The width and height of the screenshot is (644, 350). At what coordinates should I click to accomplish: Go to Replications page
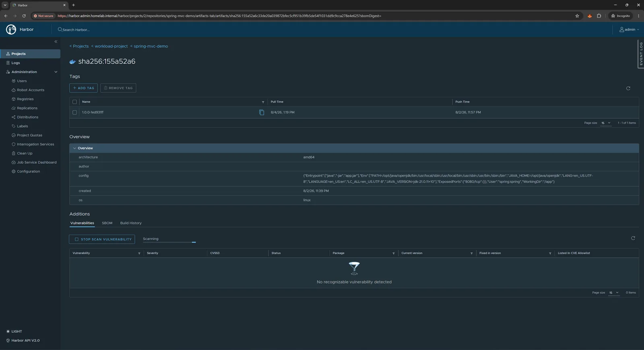click(x=27, y=108)
